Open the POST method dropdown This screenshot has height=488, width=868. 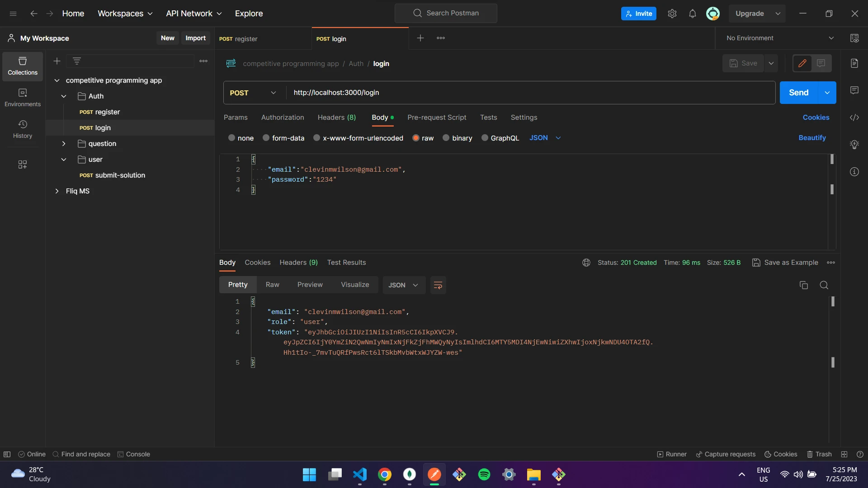pyautogui.click(x=254, y=93)
